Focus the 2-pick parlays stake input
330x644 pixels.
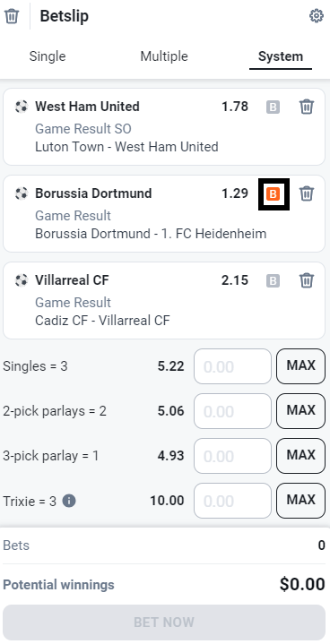click(x=232, y=411)
